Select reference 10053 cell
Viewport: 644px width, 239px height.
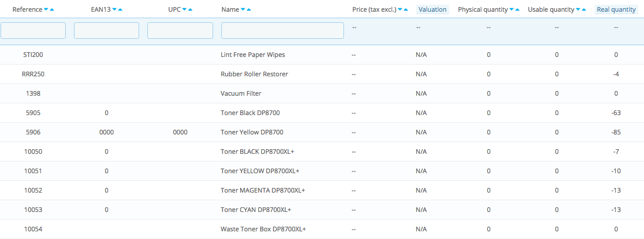tap(33, 210)
